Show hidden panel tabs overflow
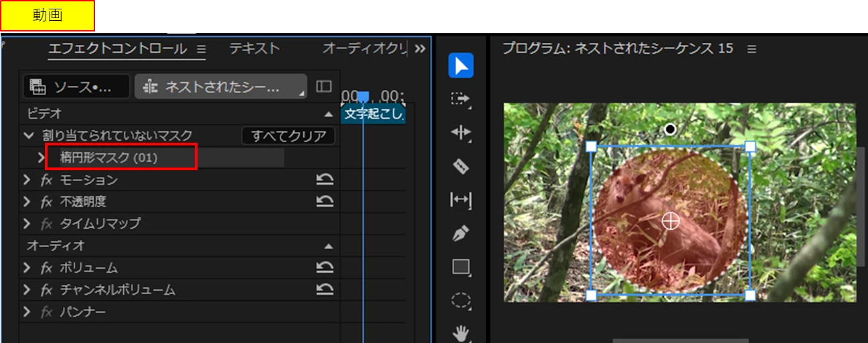The image size is (868, 343). [420, 48]
